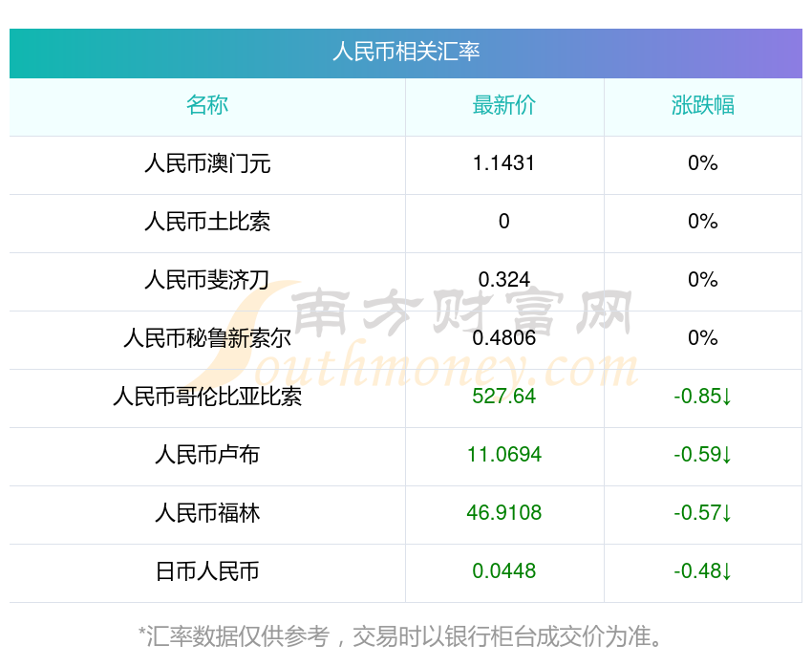Select the -0.59 down arrow change value

pyautogui.click(x=702, y=455)
